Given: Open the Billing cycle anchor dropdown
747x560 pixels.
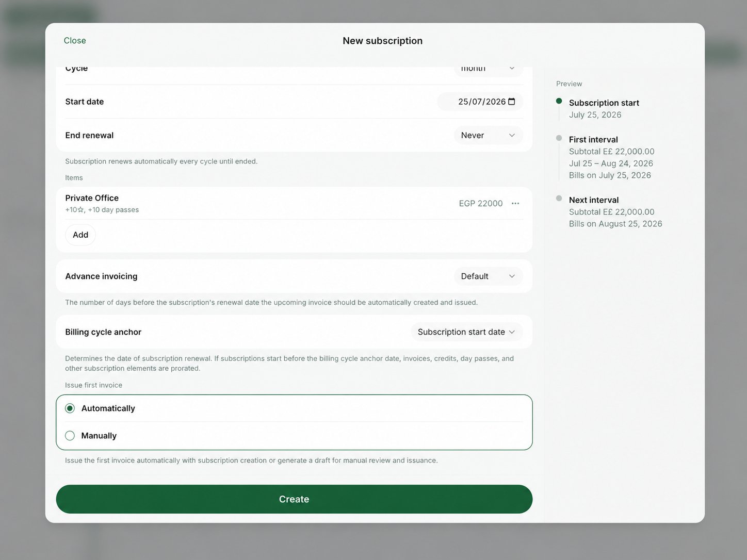Looking at the screenshot, I should pos(466,332).
